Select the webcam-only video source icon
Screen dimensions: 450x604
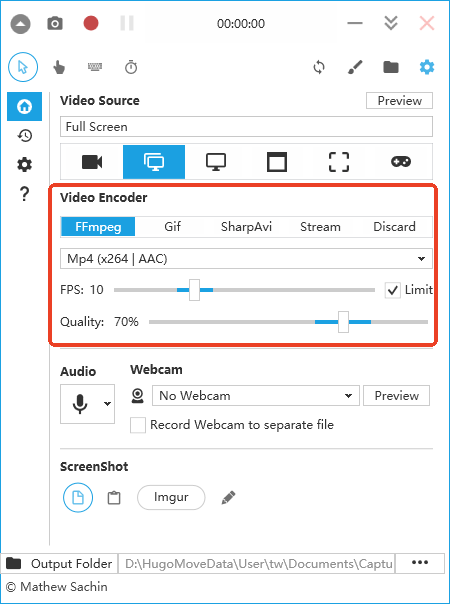tap(92, 162)
